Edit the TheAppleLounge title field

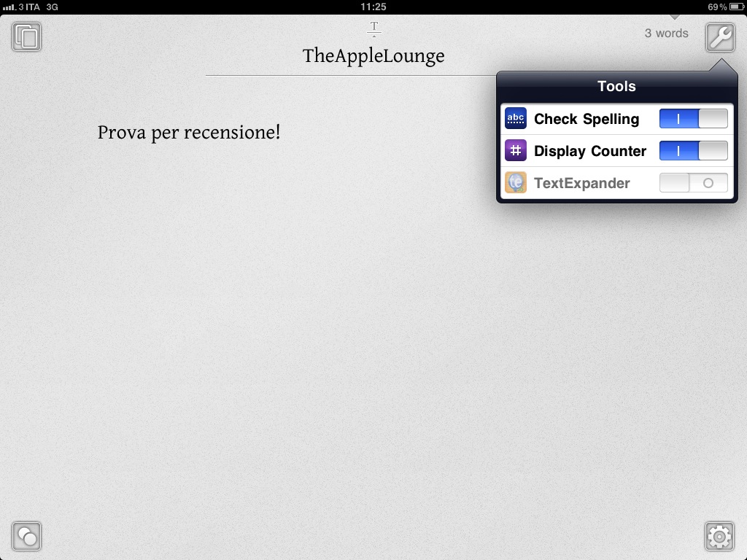373,56
